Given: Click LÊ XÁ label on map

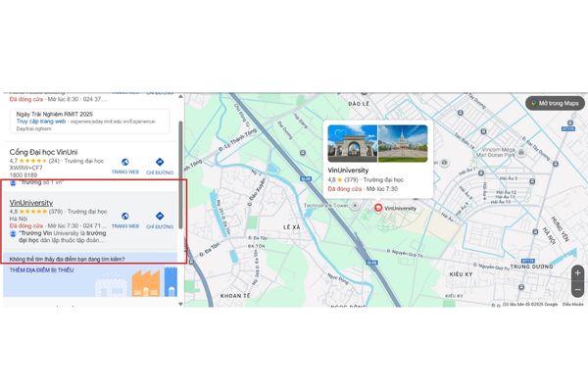Looking at the screenshot, I should 292,227.
